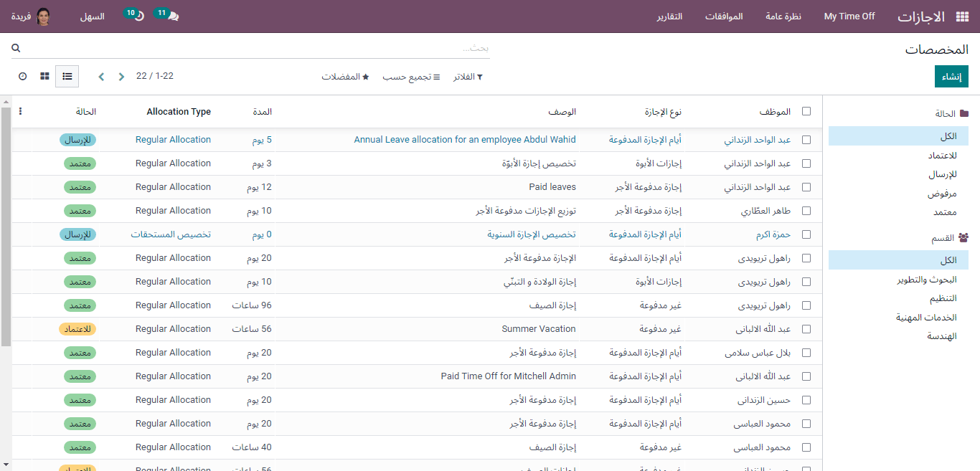Switch to list view
Viewport: 980px width, 471px height.
coord(67,76)
